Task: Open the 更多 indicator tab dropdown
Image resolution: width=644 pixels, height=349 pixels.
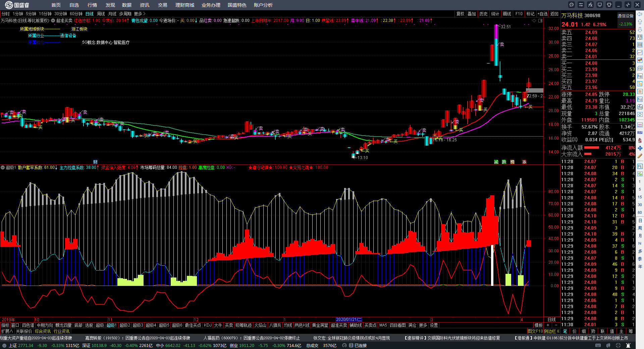Action: 423,325
